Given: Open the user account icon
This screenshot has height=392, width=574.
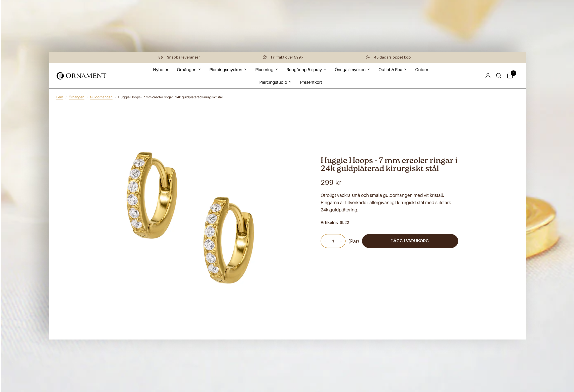Looking at the screenshot, I should tap(488, 75).
